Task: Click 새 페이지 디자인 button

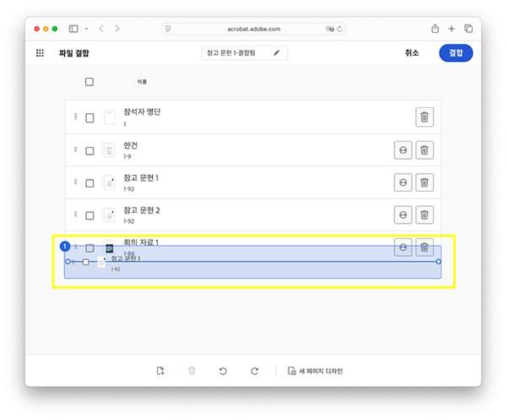Action: click(x=315, y=371)
